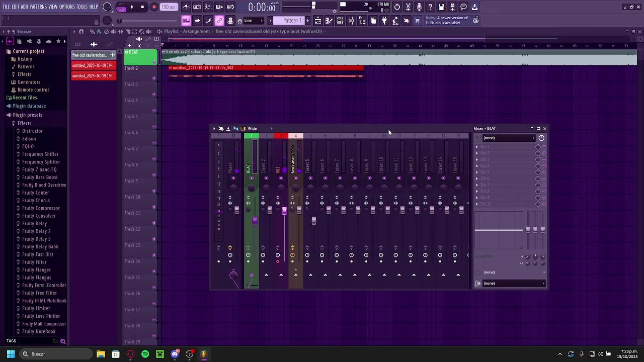Select the playlist mute tool icon

pos(113,32)
